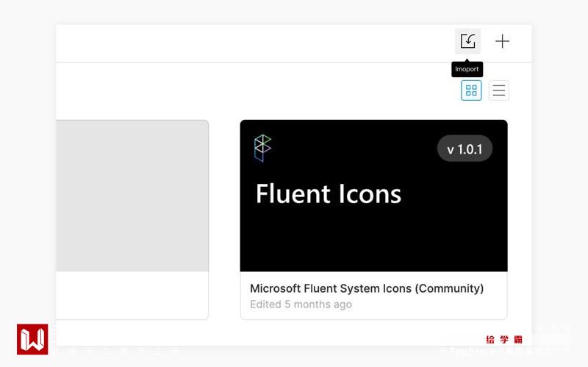
Task: Click the Import file icon
Action: click(467, 41)
